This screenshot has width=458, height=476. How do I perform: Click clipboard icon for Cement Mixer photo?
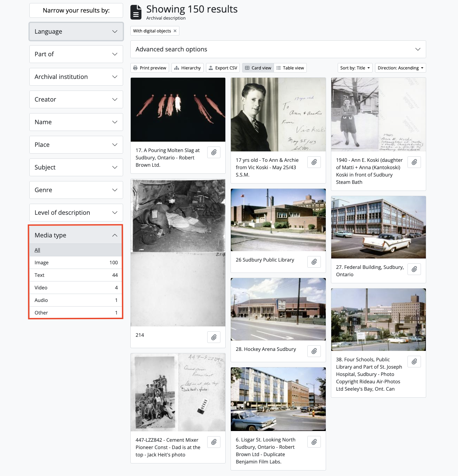coord(214,442)
